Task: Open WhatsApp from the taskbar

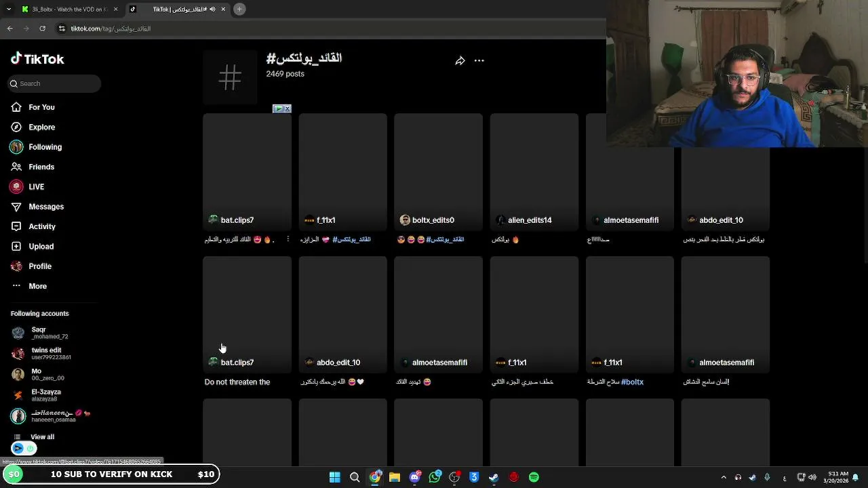Action: click(x=435, y=477)
